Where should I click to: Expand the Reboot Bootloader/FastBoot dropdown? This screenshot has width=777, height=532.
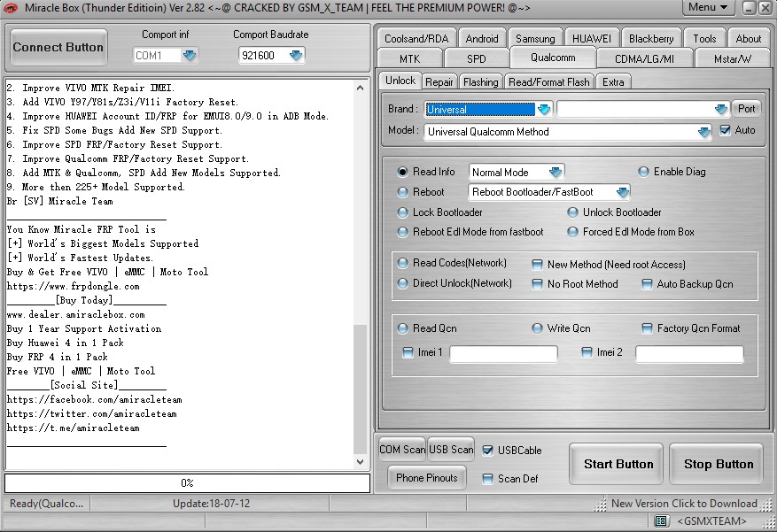(622, 192)
